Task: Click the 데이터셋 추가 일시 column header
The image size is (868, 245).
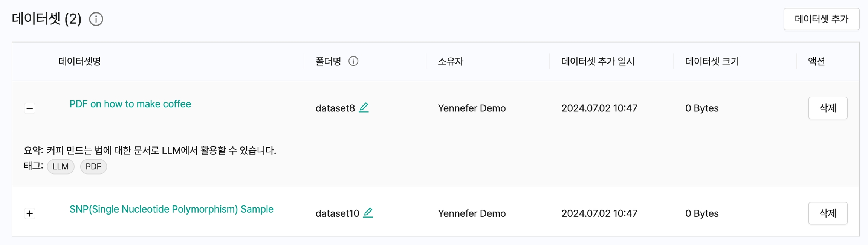Action: pyautogui.click(x=598, y=61)
